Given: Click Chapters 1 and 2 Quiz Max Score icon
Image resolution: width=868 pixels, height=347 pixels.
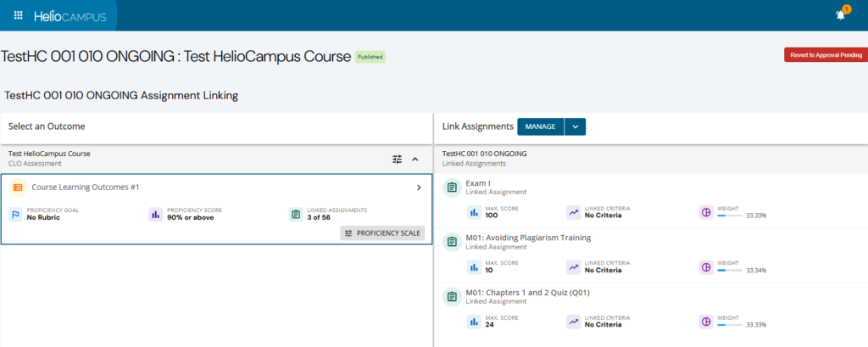Looking at the screenshot, I should click(474, 321).
